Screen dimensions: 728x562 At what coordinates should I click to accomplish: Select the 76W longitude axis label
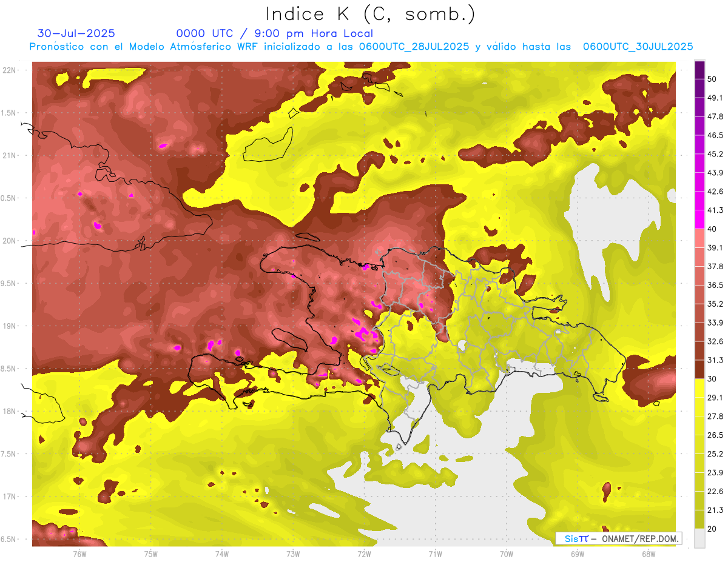[x=80, y=554]
